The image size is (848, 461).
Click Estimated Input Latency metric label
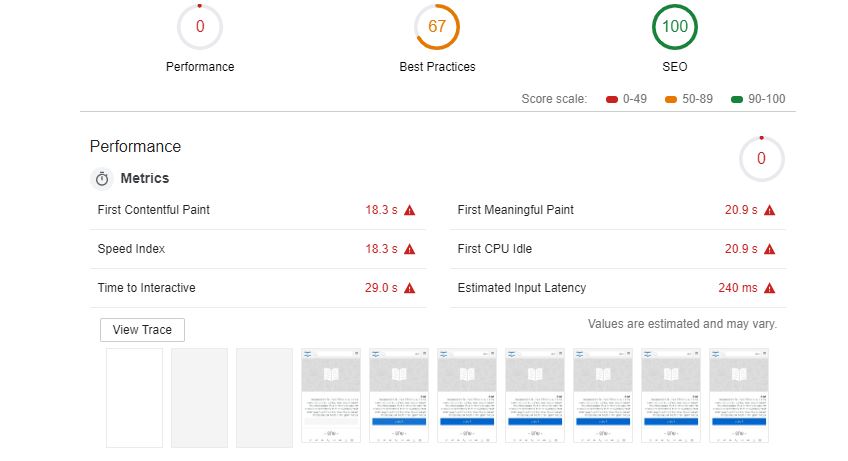click(522, 287)
